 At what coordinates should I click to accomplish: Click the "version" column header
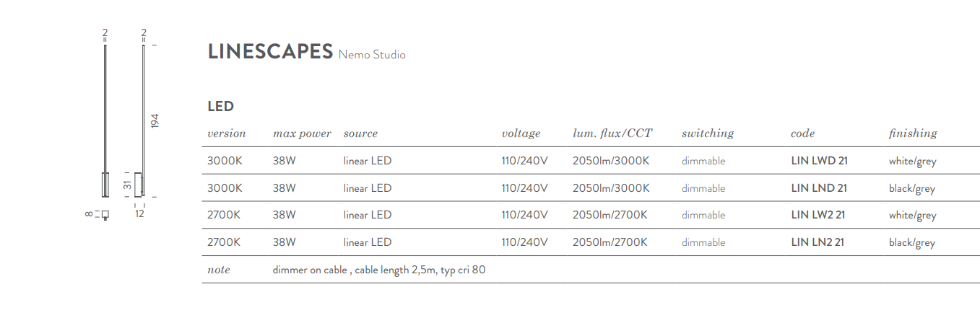pos(227,133)
